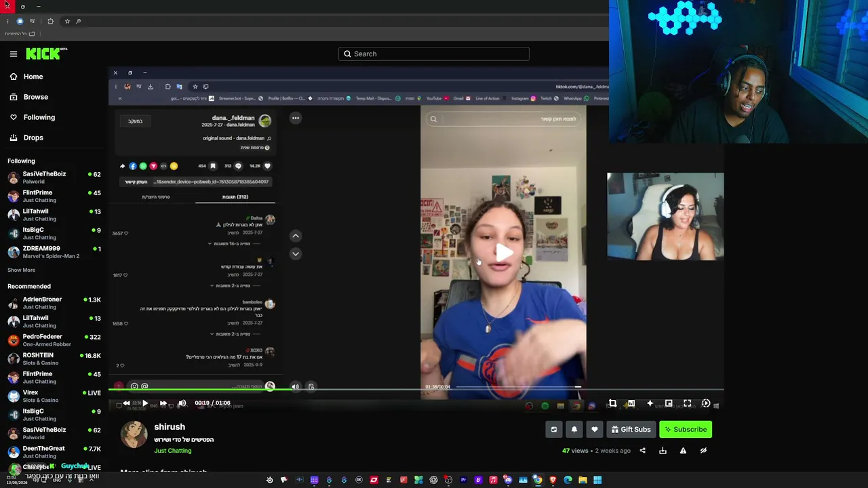
Task: Rewind the clip with the skip-back button
Action: pos(126,403)
